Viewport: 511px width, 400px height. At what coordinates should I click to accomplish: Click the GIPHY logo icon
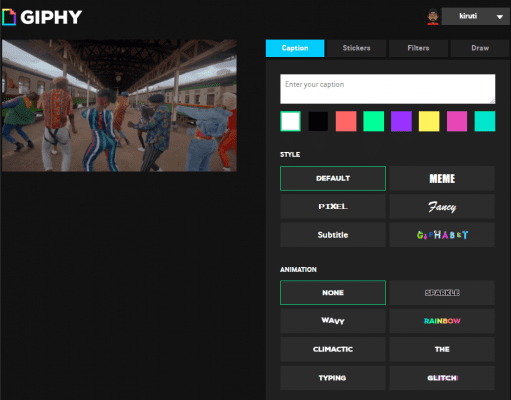(x=9, y=17)
